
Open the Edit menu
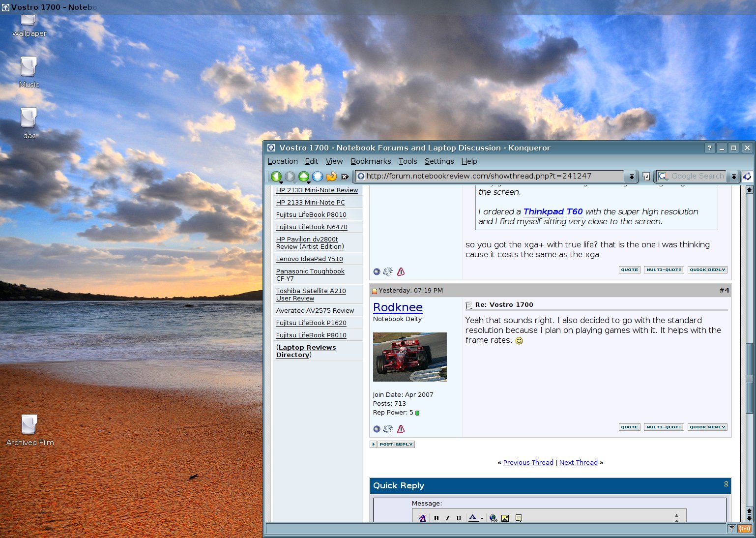[312, 161]
